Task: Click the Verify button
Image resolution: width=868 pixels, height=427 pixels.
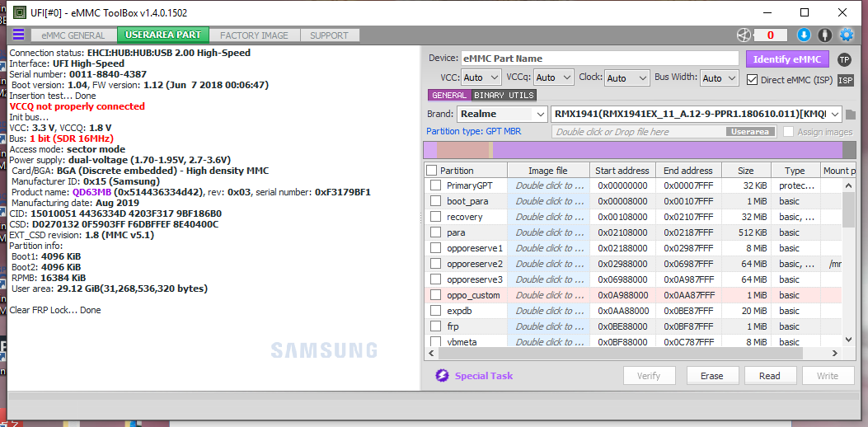Action: click(x=649, y=376)
